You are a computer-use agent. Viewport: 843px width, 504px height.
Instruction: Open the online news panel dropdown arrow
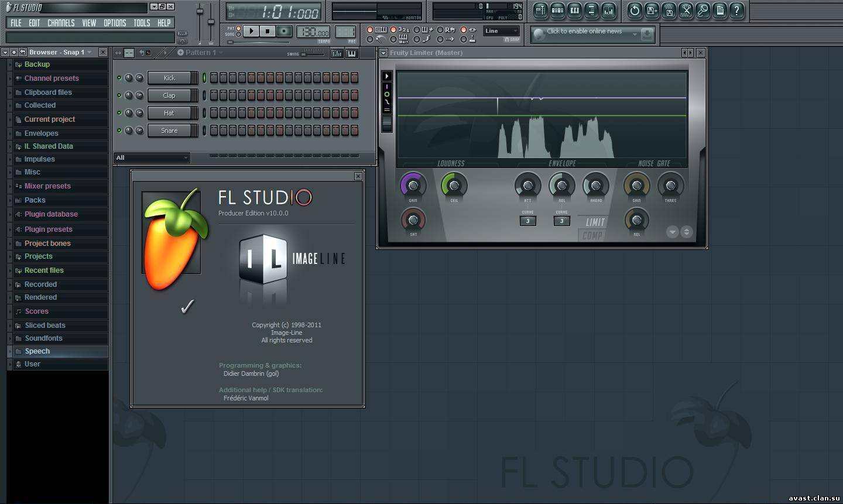click(635, 35)
